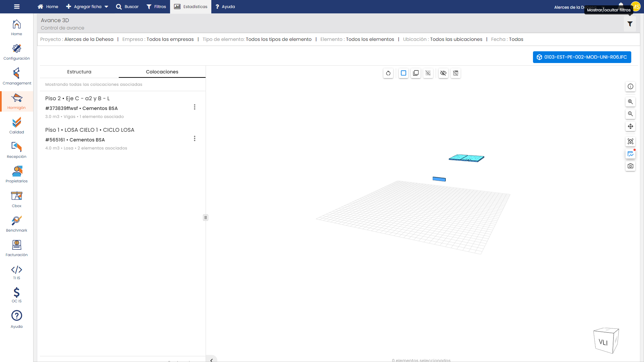
Task: Click the 0103-EST-PE-002-MOD-UNI-R06.IFC model button
Action: tap(582, 57)
